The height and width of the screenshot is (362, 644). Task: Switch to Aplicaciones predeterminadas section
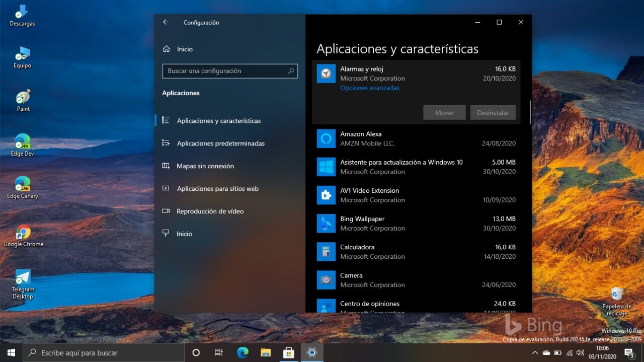[x=221, y=143]
